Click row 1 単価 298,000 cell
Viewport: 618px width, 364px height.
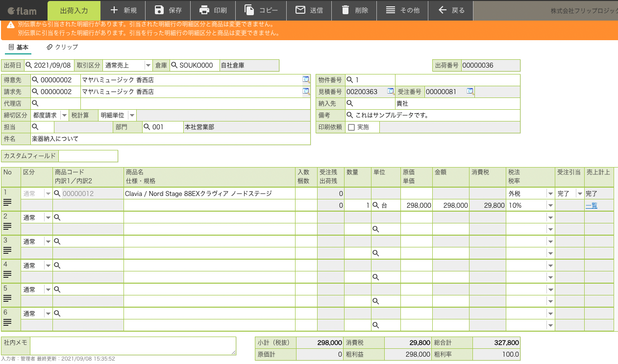coord(417,206)
